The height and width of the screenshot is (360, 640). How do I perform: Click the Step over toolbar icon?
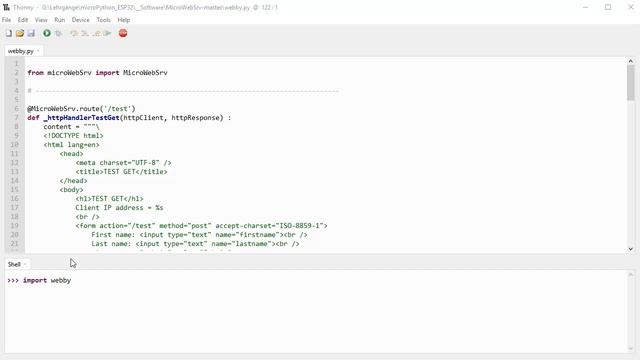[74, 33]
